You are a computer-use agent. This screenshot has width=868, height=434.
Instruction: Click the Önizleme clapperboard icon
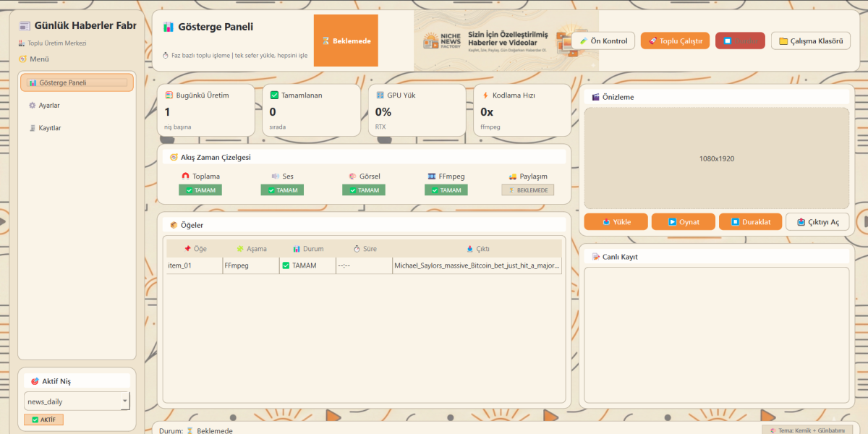(595, 97)
